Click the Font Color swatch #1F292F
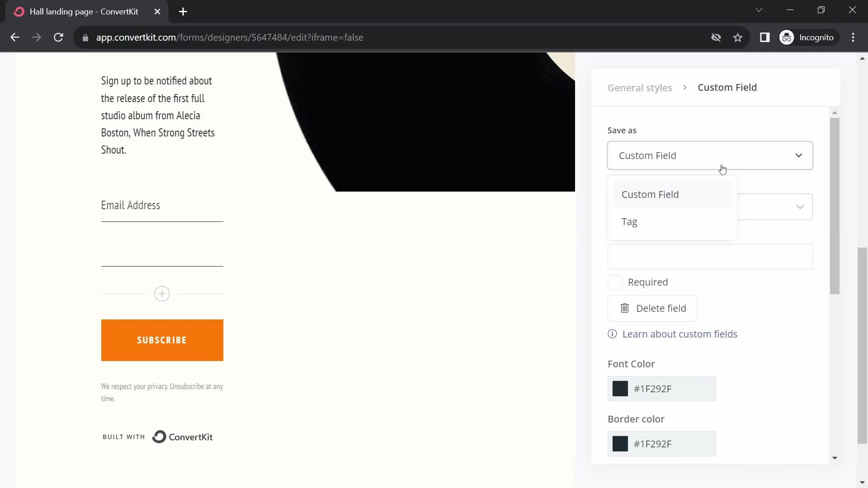This screenshot has height=488, width=868. click(620, 389)
